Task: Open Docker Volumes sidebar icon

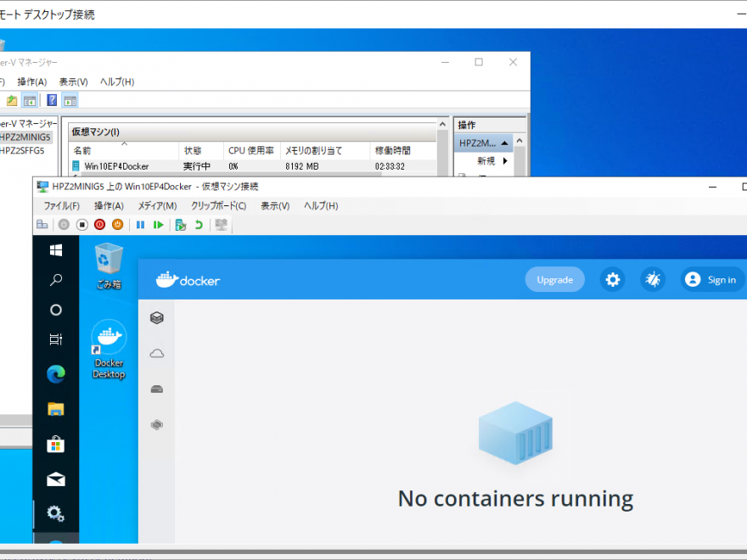Action: point(157,389)
